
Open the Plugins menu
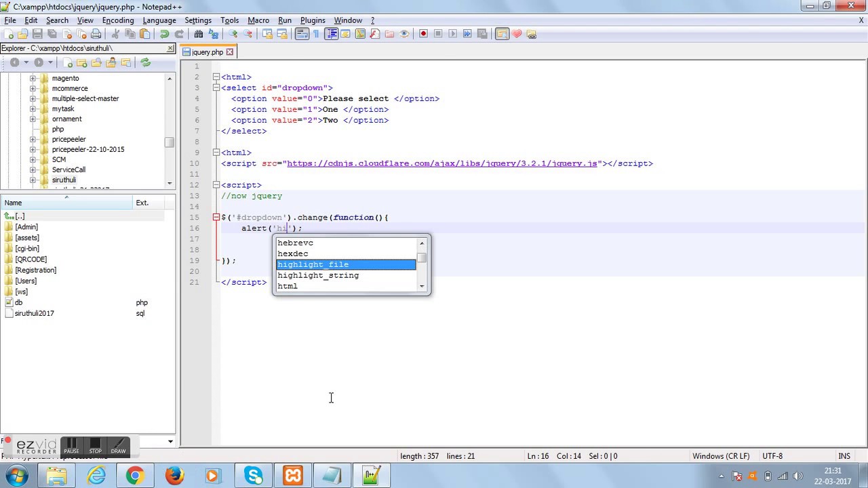(313, 20)
